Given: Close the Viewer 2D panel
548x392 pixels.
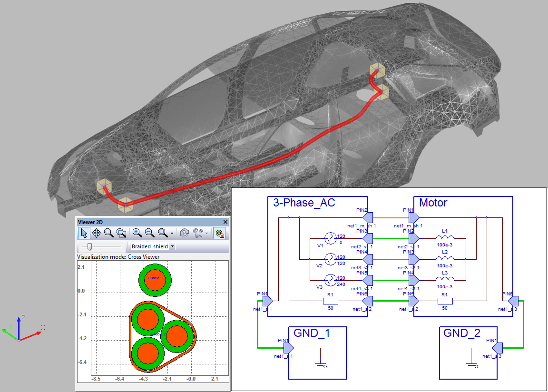Looking at the screenshot, I should (225, 222).
